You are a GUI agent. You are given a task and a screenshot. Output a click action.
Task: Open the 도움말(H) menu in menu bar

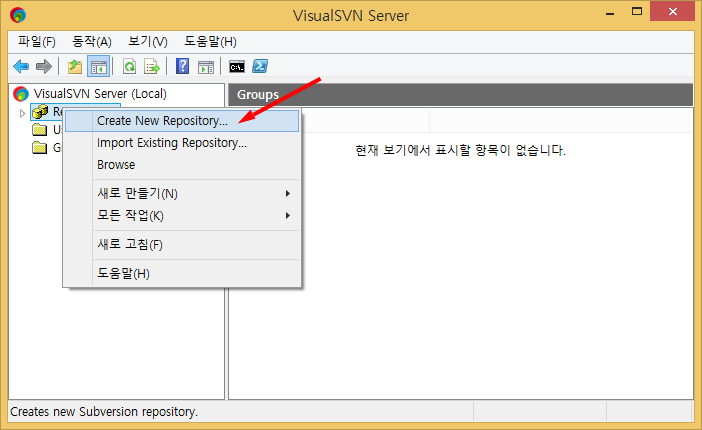point(210,42)
